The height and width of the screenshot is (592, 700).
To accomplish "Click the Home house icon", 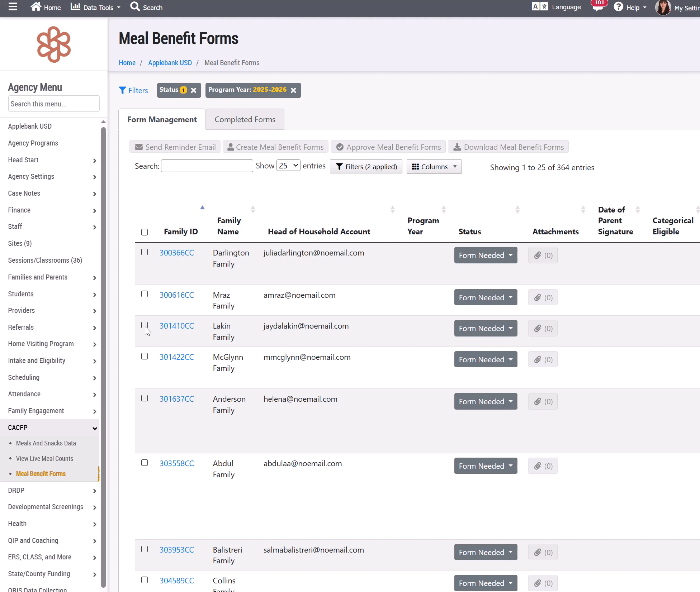I will 36,7.
